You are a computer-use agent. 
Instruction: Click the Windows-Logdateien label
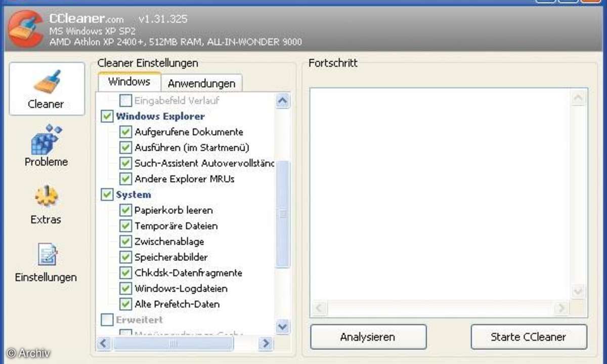pos(181,289)
